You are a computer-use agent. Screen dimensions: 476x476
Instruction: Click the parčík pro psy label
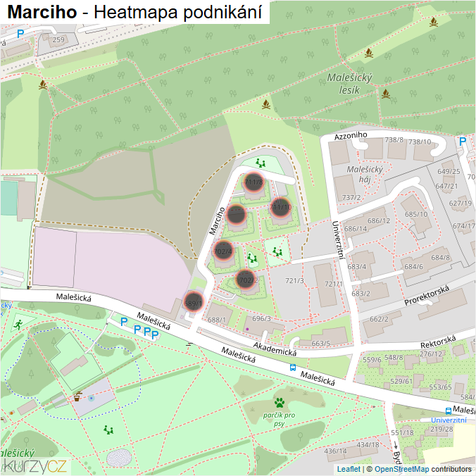(x=279, y=419)
